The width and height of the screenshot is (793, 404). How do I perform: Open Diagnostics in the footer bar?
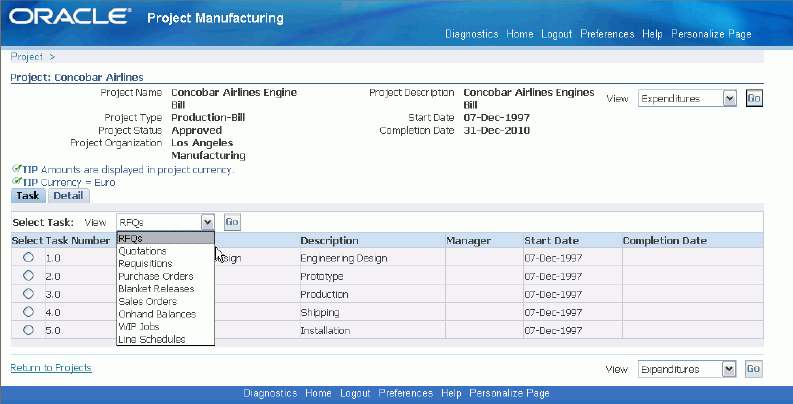(x=270, y=393)
